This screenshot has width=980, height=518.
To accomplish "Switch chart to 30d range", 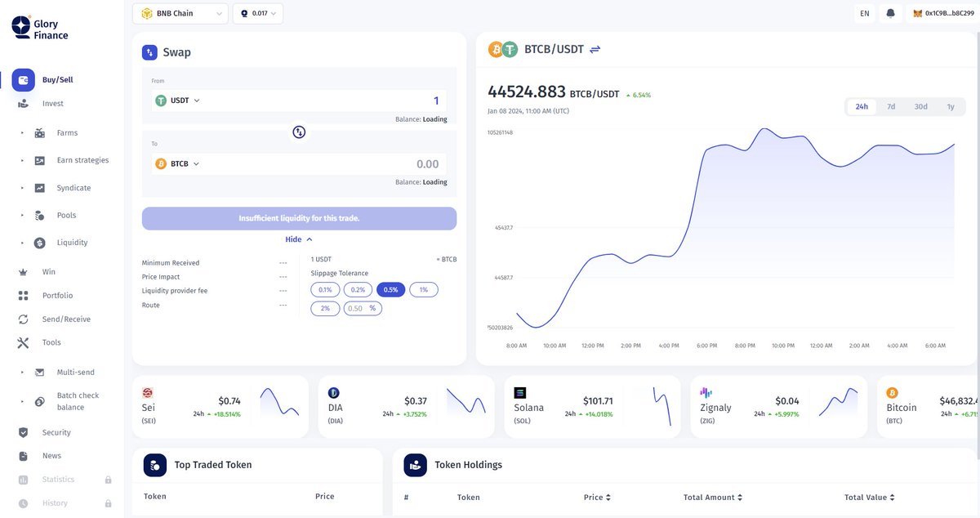I will [x=920, y=107].
